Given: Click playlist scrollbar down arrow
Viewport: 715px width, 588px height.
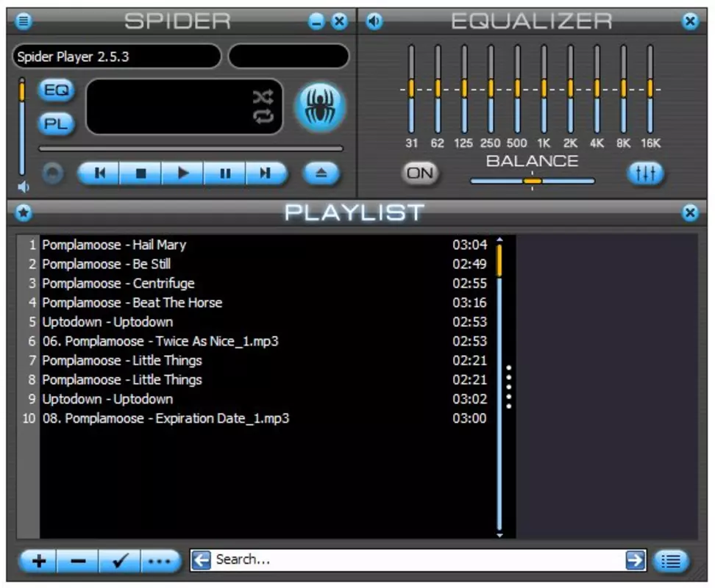Looking at the screenshot, I should coord(499,535).
